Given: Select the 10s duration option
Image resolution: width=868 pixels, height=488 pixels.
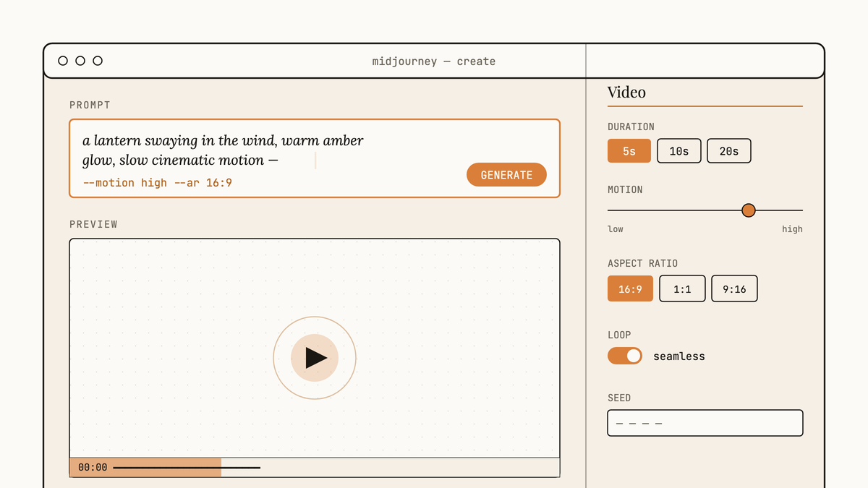Looking at the screenshot, I should (679, 151).
